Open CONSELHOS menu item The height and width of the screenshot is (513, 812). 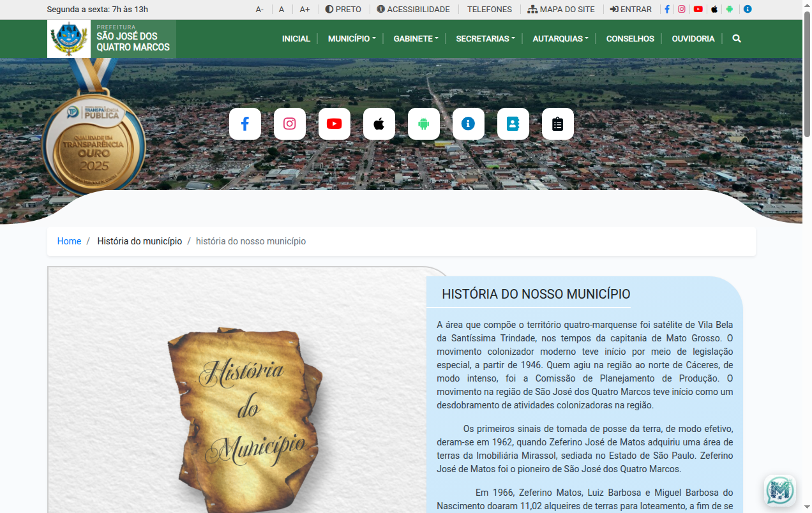[630, 39]
